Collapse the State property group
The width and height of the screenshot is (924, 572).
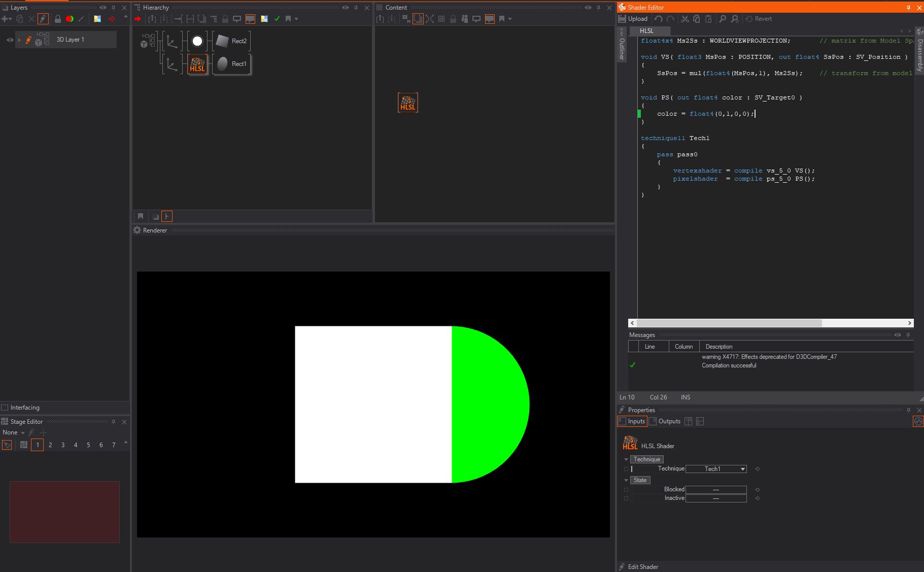[626, 480]
